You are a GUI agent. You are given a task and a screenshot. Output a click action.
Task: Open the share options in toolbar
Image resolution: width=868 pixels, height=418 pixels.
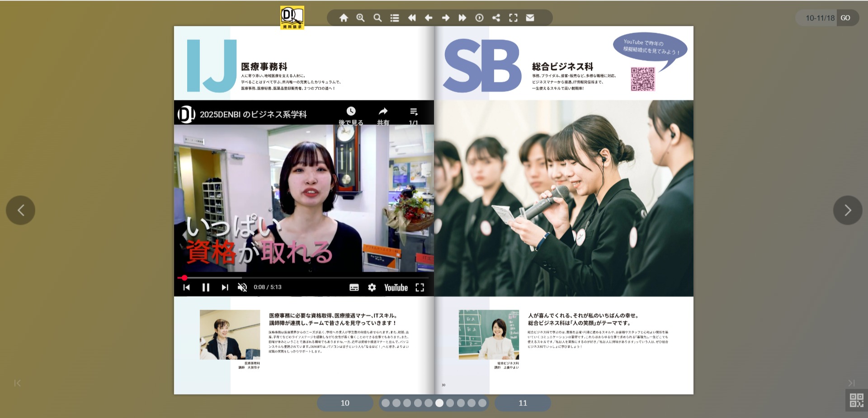tap(496, 18)
